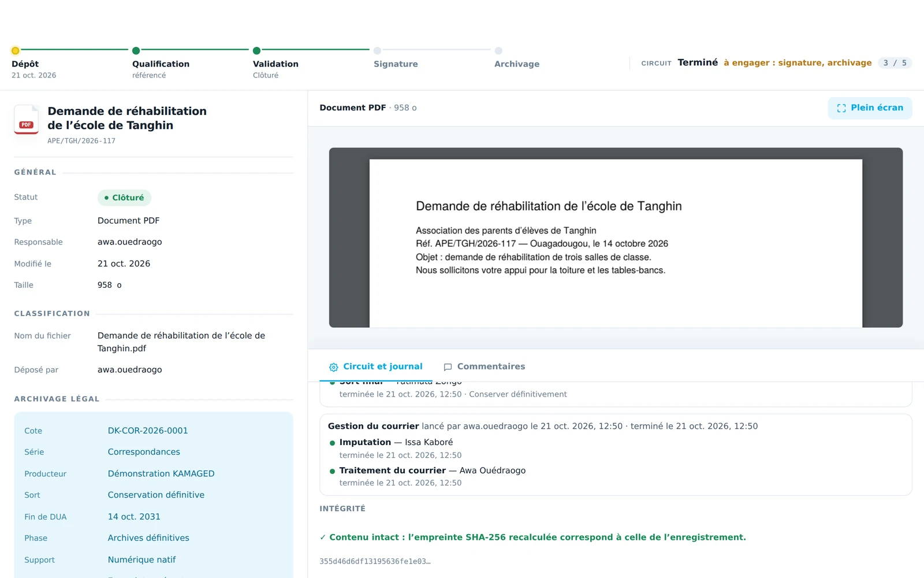Click the 3 / 5 circuit counter badge

pos(895,63)
